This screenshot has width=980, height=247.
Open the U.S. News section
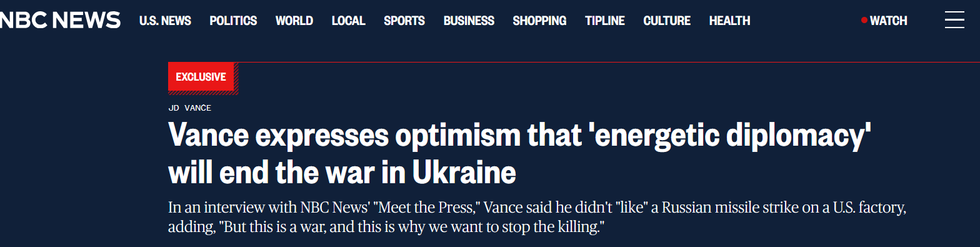[165, 21]
